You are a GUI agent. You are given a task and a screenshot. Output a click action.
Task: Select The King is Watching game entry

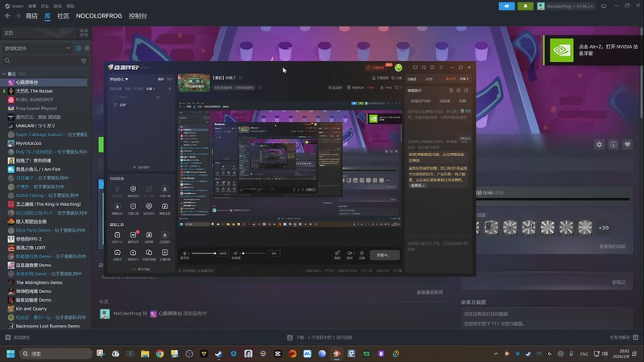coord(45,204)
